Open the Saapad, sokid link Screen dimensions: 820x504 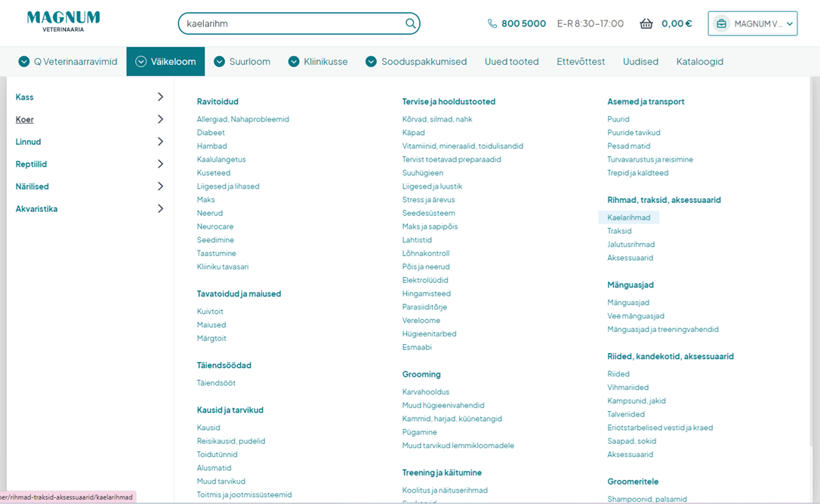pyautogui.click(x=632, y=441)
